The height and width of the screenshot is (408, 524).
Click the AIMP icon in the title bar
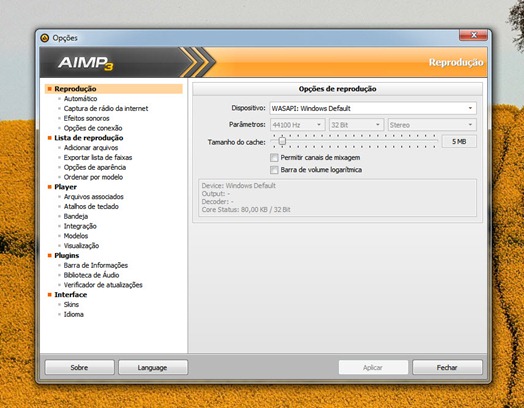(44, 38)
